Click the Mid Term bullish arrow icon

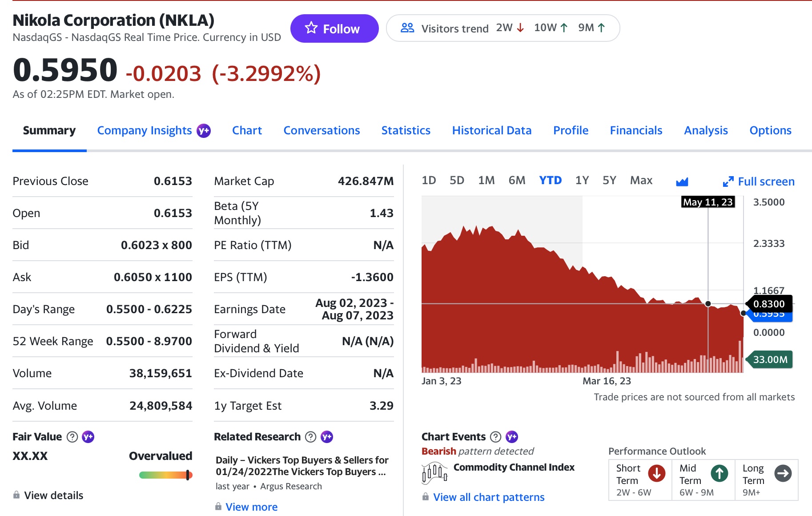[719, 473]
